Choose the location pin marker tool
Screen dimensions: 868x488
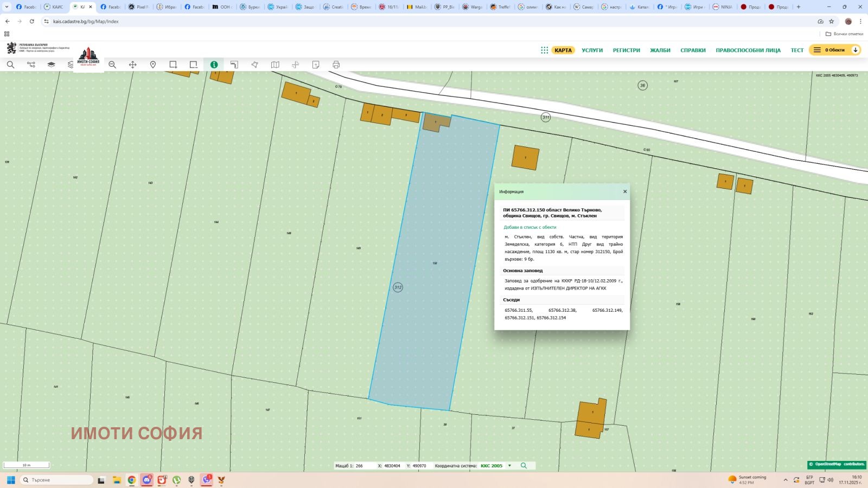point(153,65)
